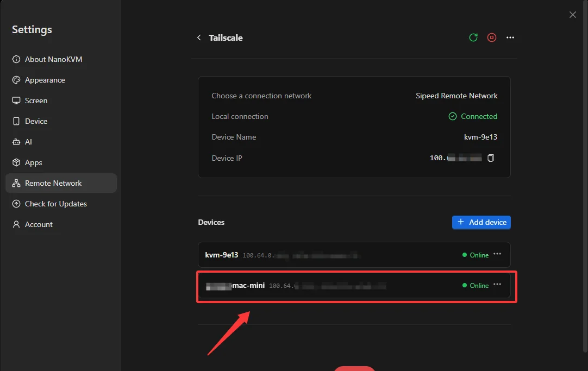Open AI settings
Image resolution: width=588 pixels, height=371 pixels.
pyautogui.click(x=61, y=142)
